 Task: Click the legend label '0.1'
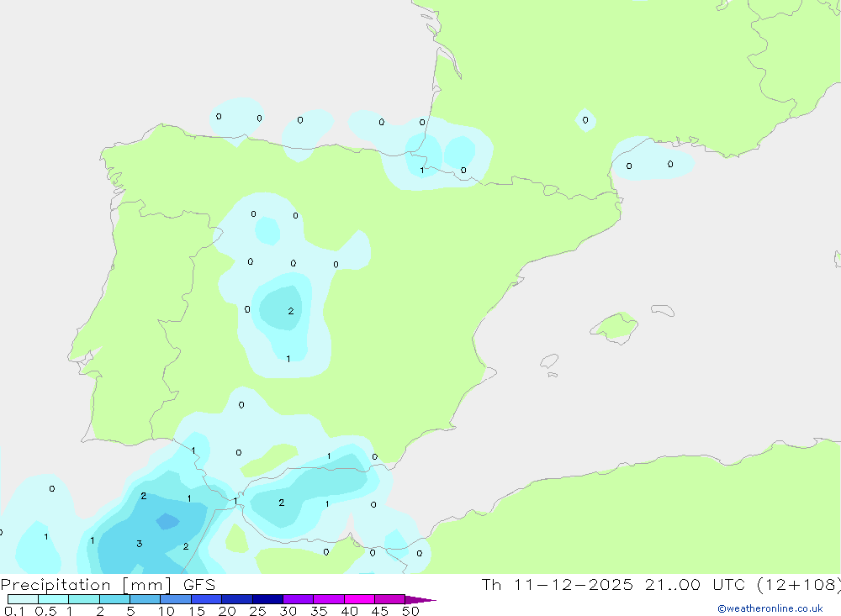point(14,611)
